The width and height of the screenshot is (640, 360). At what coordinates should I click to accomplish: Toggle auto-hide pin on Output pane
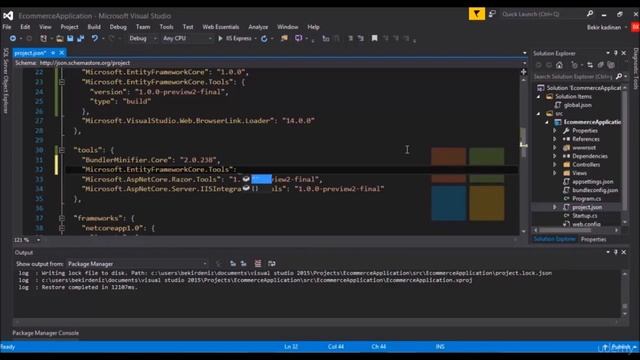click(616, 252)
